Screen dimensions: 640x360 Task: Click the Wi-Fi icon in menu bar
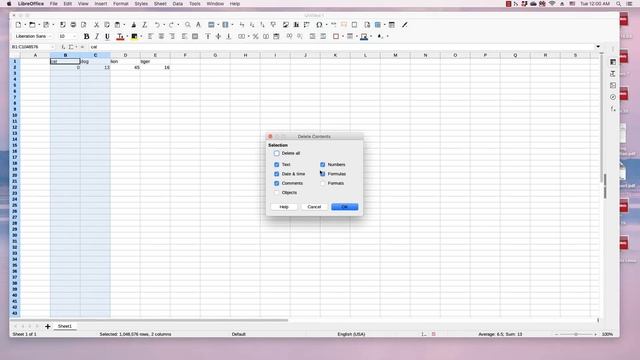552,4
